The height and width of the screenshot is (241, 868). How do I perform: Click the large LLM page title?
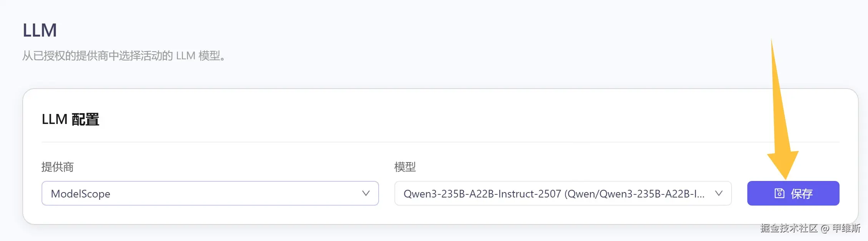pyautogui.click(x=40, y=30)
